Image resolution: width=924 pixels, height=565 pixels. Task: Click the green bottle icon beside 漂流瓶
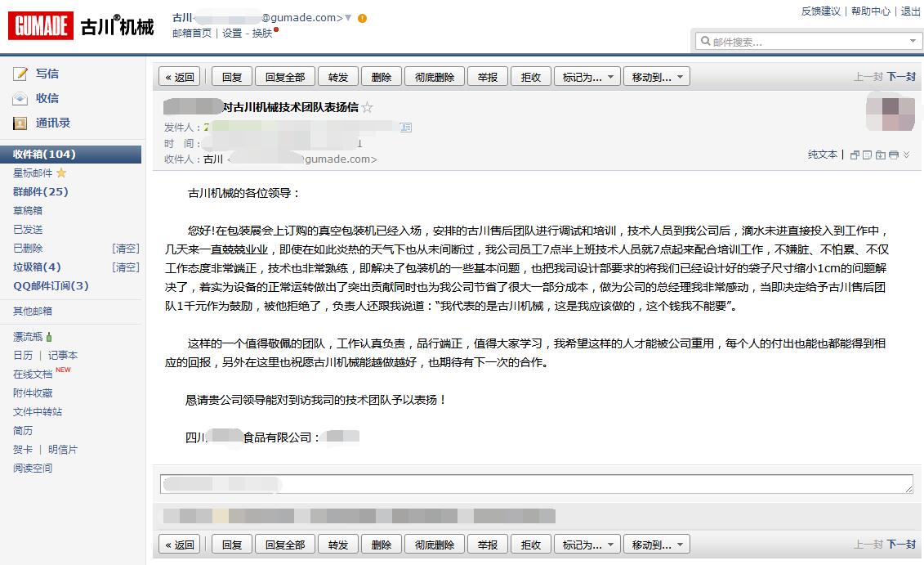[49, 337]
